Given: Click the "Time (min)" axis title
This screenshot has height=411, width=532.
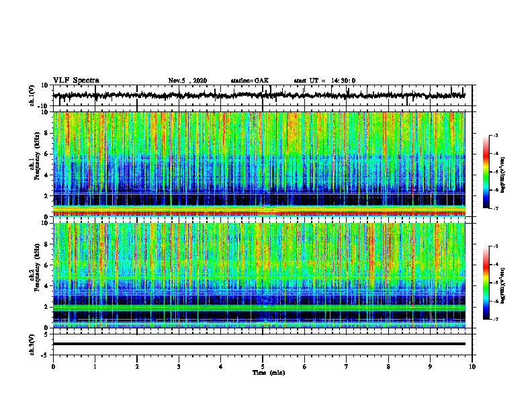Looking at the screenshot, I should 269,373.
